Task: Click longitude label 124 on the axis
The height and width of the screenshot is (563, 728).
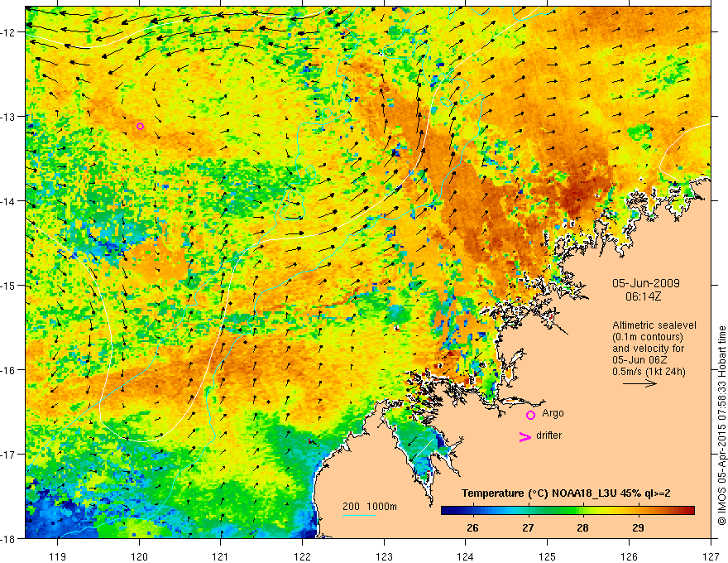Action: coord(466,556)
